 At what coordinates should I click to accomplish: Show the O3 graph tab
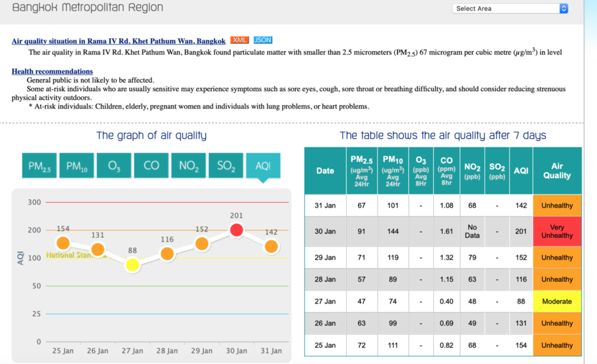point(114,166)
